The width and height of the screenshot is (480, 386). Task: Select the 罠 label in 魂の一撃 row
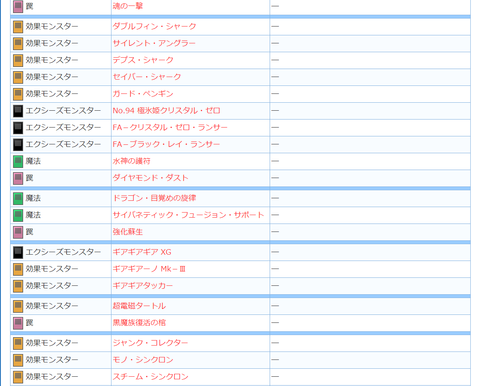(x=29, y=6)
